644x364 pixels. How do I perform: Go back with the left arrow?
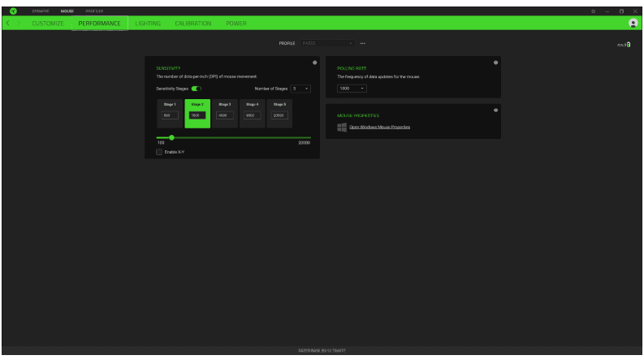(8, 23)
